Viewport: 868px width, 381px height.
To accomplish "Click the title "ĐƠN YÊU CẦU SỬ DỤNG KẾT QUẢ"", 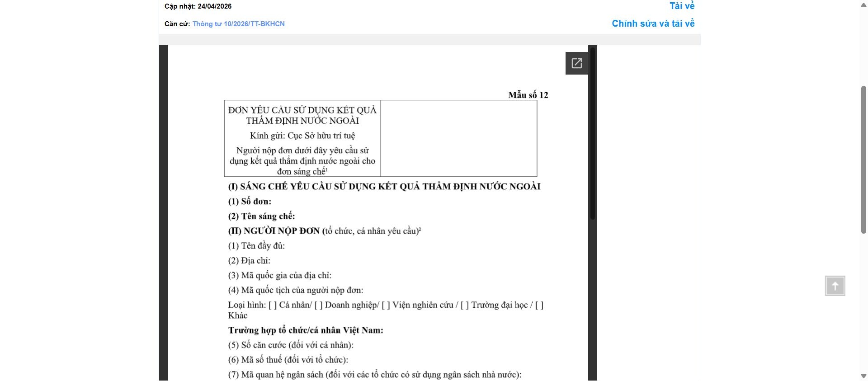I will coord(302,110).
